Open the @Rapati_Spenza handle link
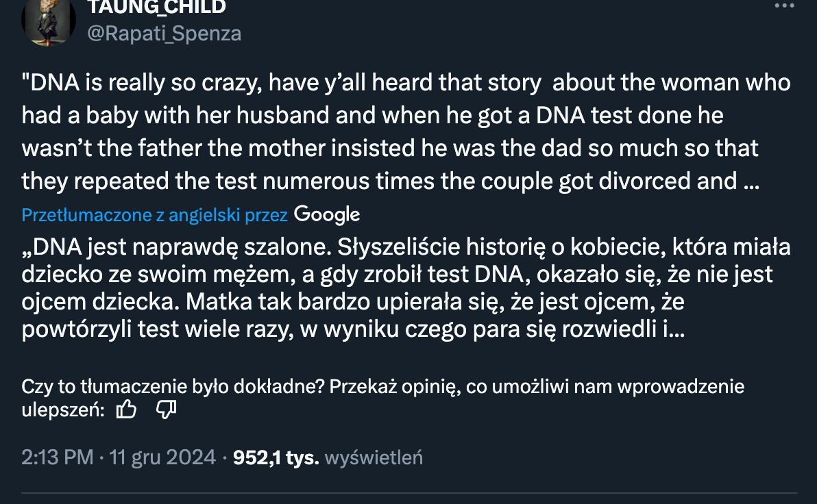 pyautogui.click(x=164, y=34)
